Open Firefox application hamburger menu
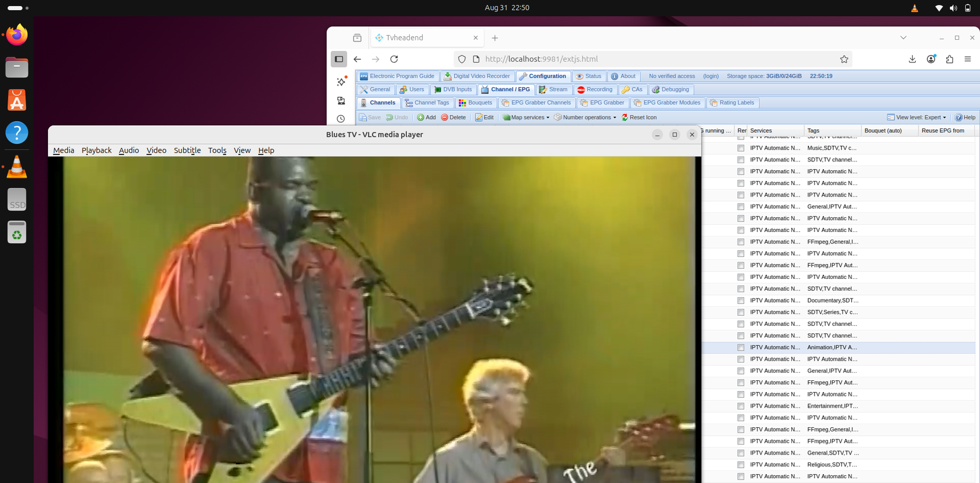 pos(968,59)
